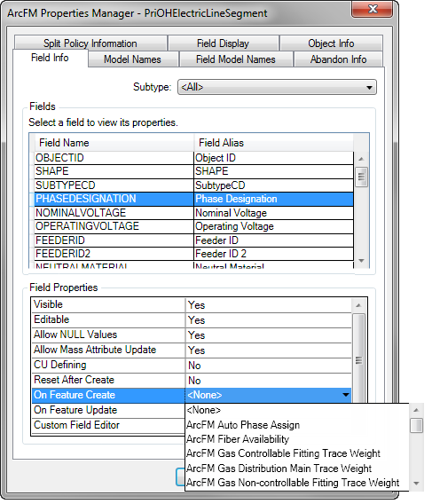This screenshot has width=432, height=504.
Task: Select the NOMINALVOLTAGE field row
Action: click(x=193, y=213)
